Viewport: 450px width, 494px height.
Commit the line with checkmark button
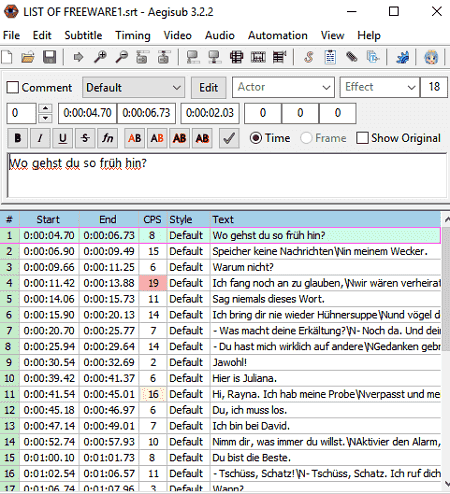click(229, 138)
